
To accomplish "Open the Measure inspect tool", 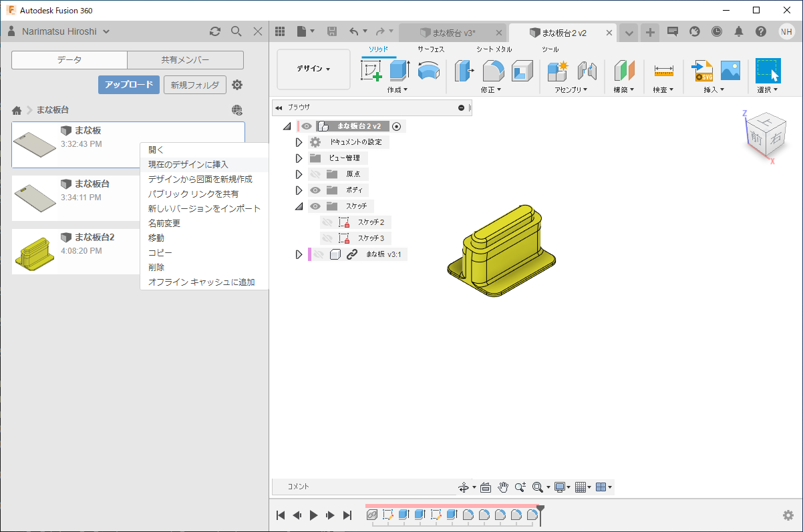I will click(663, 70).
